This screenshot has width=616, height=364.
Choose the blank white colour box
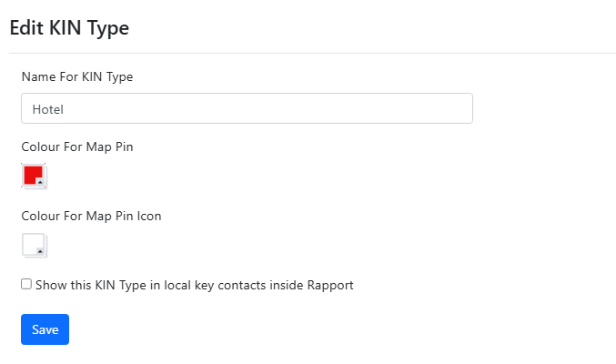coord(34,246)
